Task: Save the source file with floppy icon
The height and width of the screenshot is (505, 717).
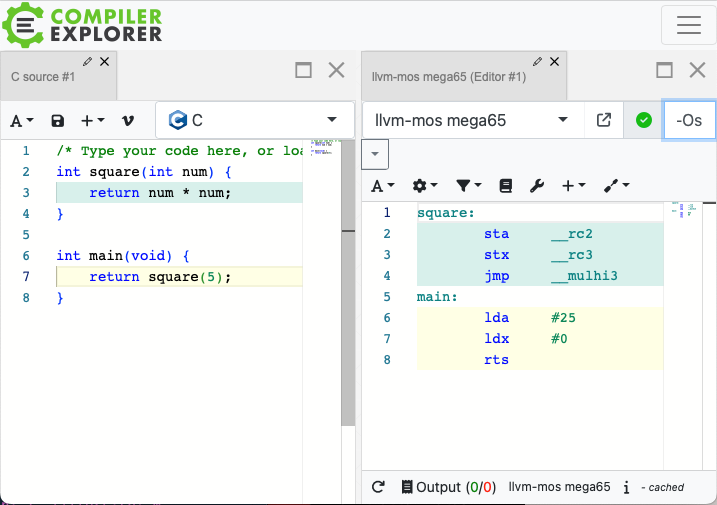Action: pyautogui.click(x=58, y=121)
